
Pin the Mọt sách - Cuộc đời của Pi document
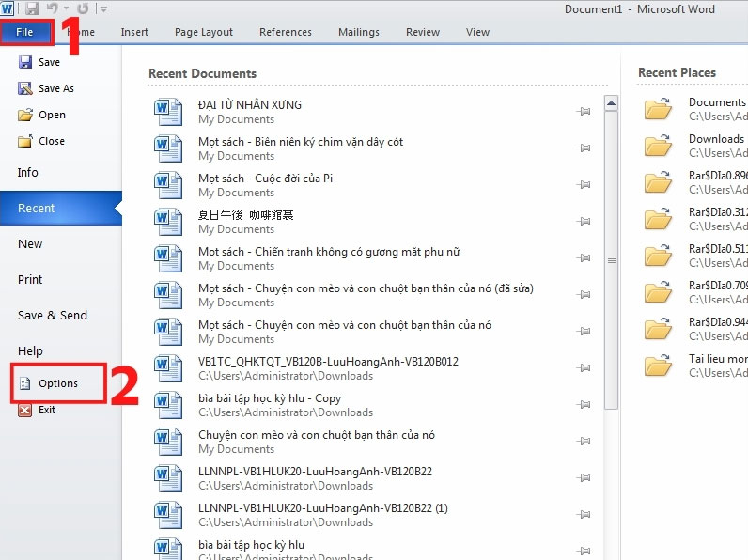click(584, 185)
